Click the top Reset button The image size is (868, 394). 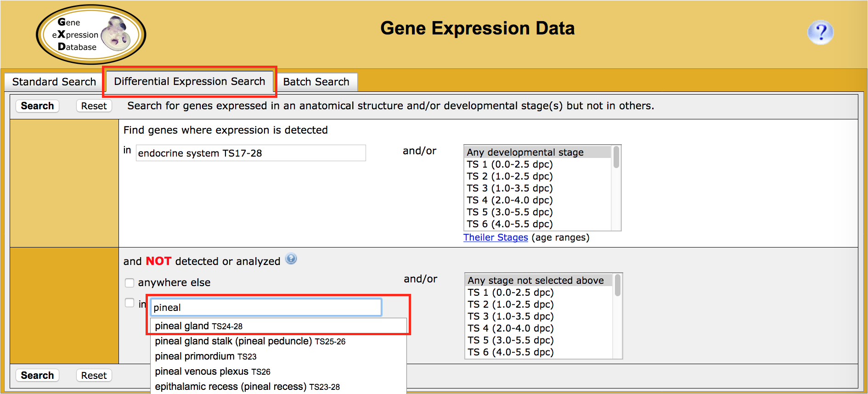pyautogui.click(x=94, y=106)
